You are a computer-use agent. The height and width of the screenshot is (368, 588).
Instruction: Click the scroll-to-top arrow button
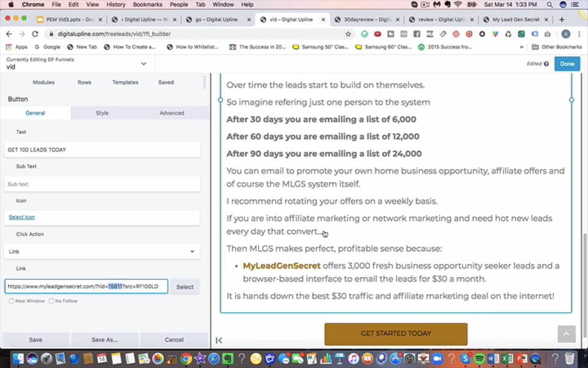tap(566, 334)
